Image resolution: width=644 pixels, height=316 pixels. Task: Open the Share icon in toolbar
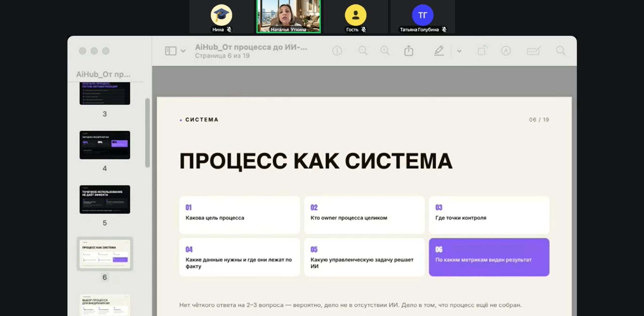[409, 51]
